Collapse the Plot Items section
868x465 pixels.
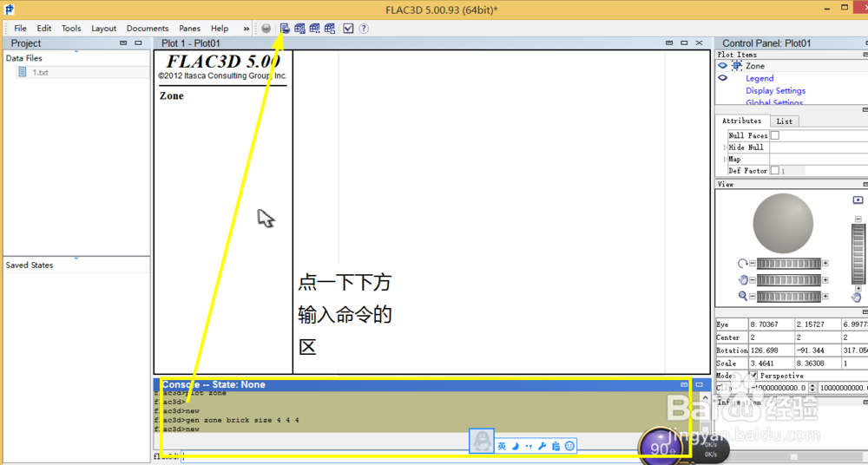coord(865,55)
